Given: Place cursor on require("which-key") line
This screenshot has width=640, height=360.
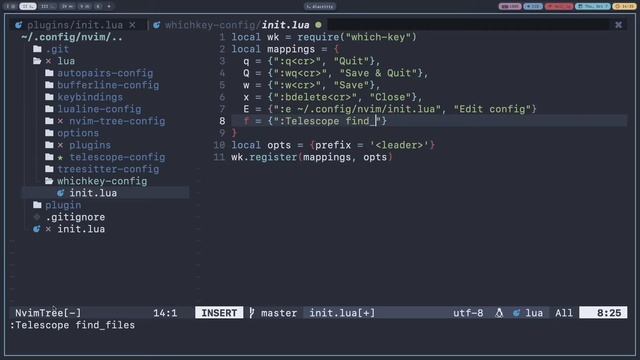Looking at the screenshot, I should pyautogui.click(x=324, y=37).
